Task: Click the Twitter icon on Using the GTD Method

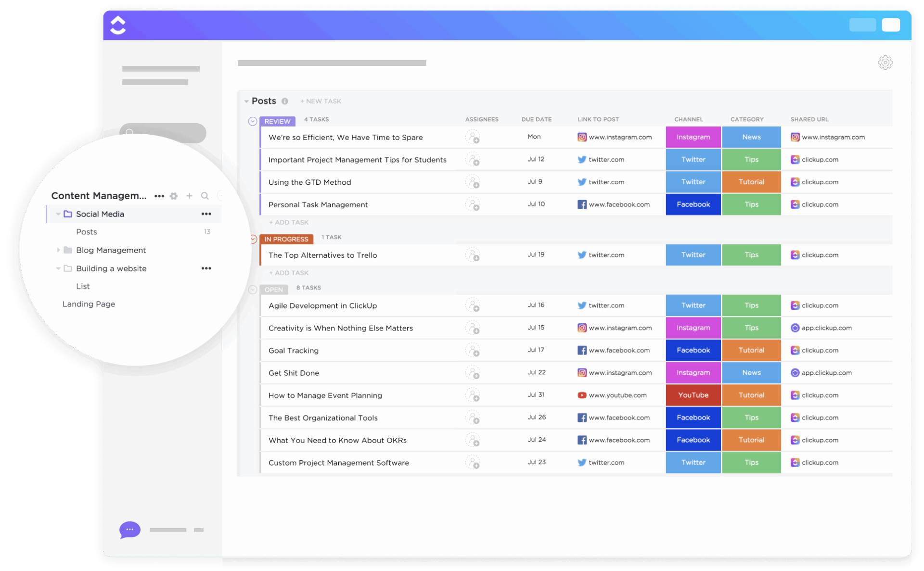Action: pos(582,182)
